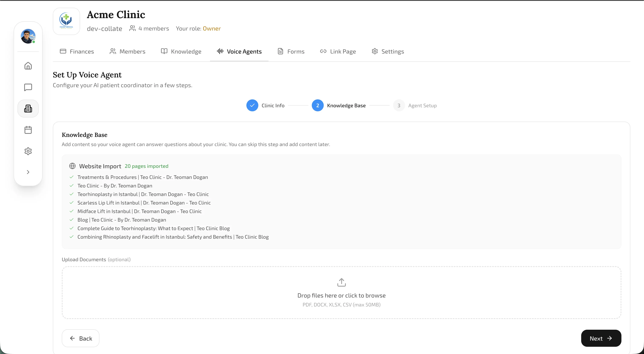Expand the sidebar using the chevron arrow
644x354 pixels.
(28, 172)
